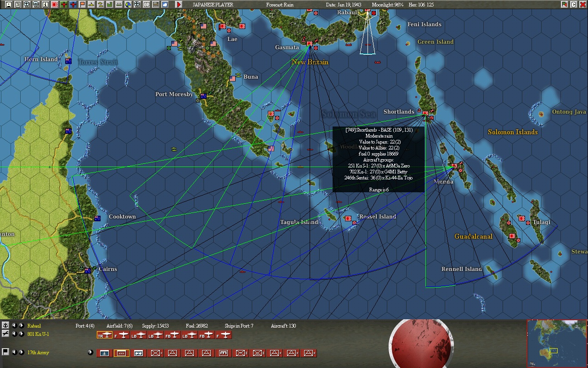
Task: Select the Japanese flag on Guadalcanal
Action: point(512,236)
